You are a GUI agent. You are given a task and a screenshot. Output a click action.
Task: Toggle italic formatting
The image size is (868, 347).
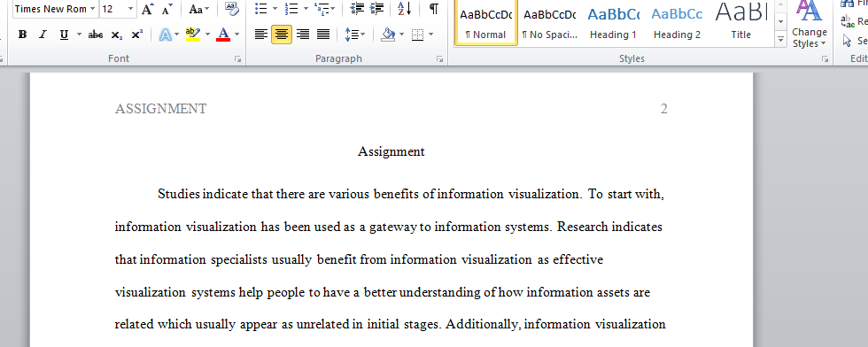pyautogui.click(x=43, y=35)
